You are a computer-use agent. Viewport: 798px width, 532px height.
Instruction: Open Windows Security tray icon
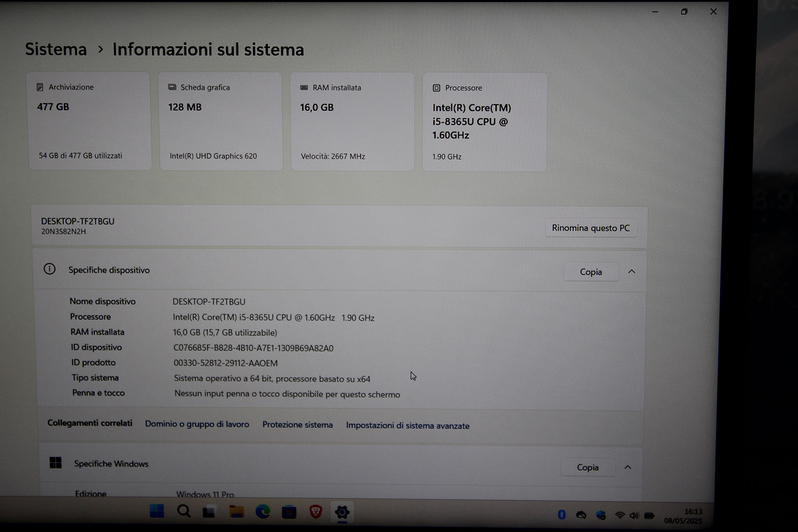[600, 515]
